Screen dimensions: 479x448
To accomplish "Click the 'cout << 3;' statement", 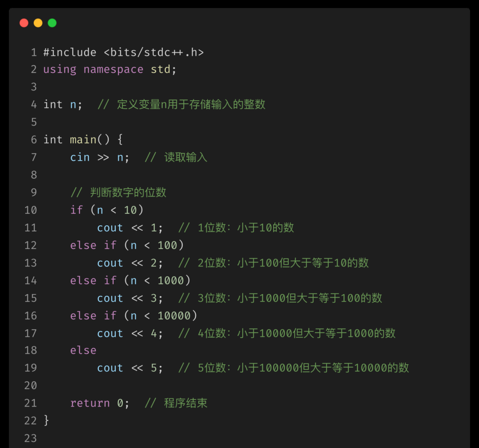I will [x=130, y=298].
